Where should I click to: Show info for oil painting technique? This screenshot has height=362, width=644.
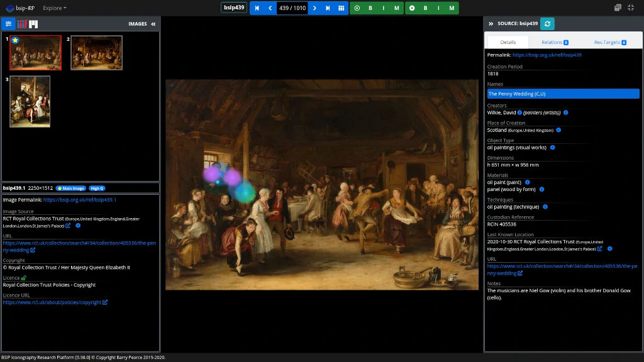pyautogui.click(x=545, y=207)
